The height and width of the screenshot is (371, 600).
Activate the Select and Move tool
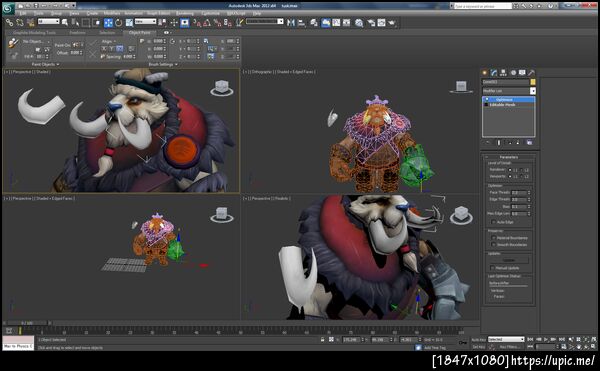[x=109, y=23]
